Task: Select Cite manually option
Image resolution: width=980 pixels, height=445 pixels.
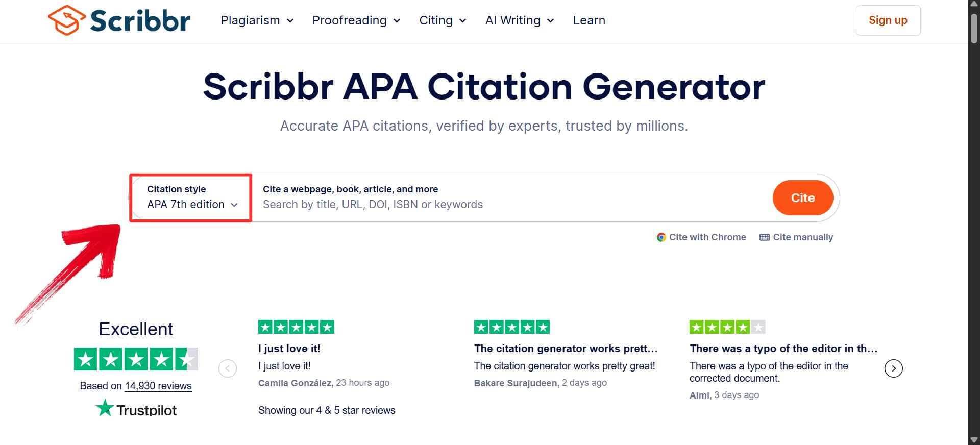Action: coord(802,237)
